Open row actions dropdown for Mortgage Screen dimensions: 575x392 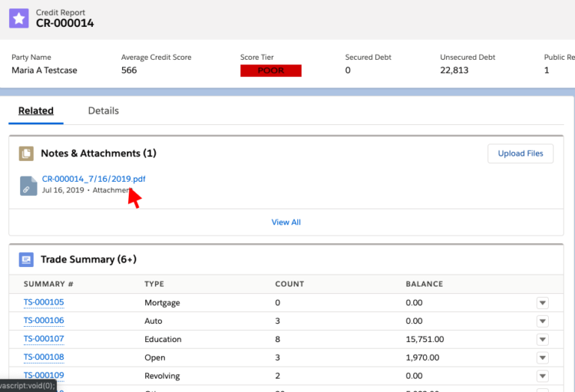(542, 303)
